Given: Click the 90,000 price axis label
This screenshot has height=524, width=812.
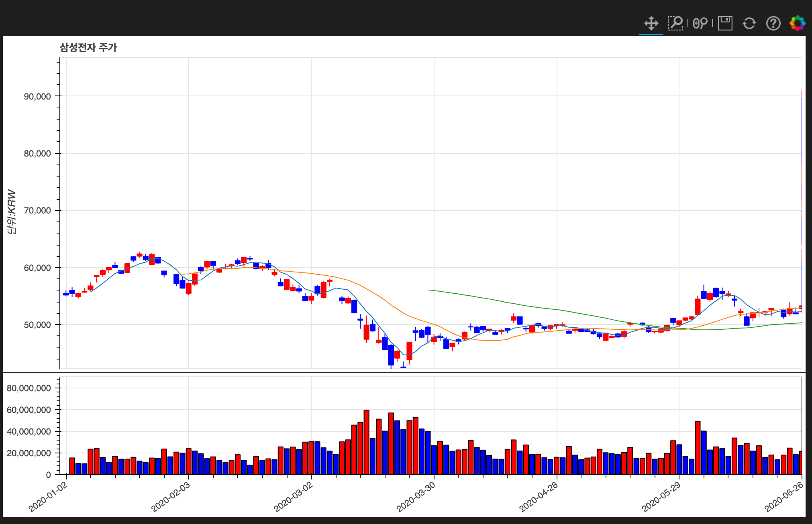Looking at the screenshot, I should coord(37,96).
